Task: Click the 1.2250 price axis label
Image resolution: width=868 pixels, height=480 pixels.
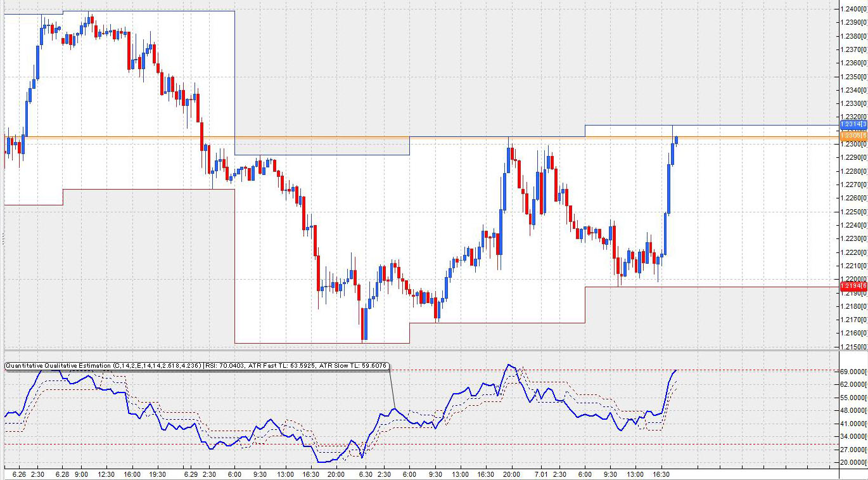Action: click(x=855, y=212)
